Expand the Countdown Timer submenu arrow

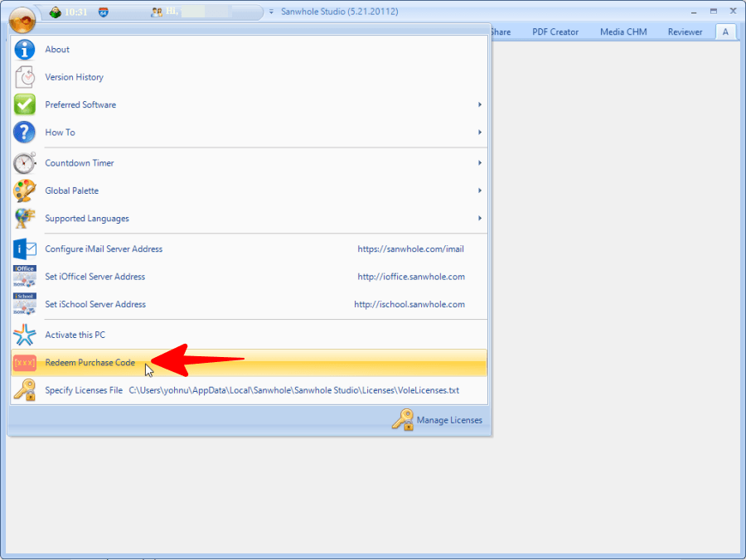pos(480,163)
